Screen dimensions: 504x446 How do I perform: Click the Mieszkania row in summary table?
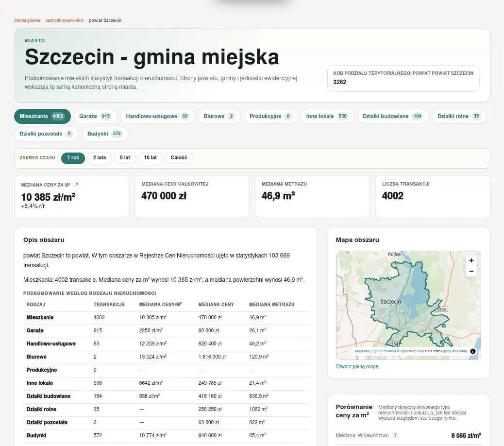166,318
